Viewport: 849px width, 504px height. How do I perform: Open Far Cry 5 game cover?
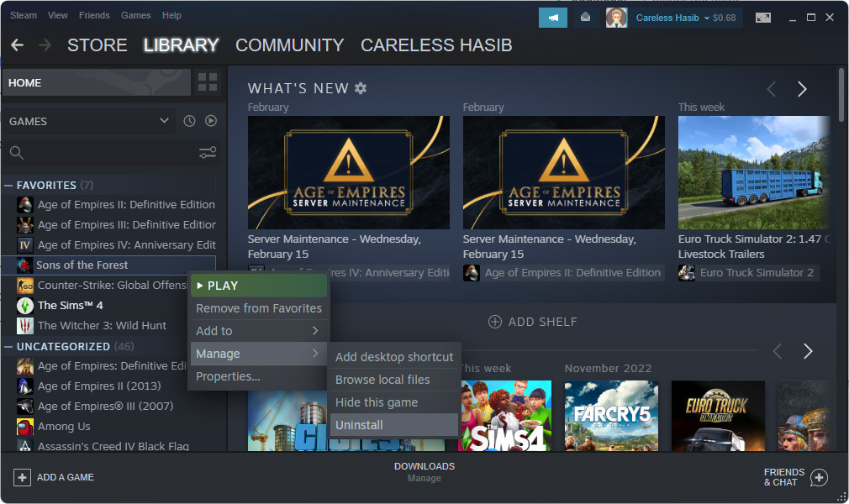(x=611, y=415)
